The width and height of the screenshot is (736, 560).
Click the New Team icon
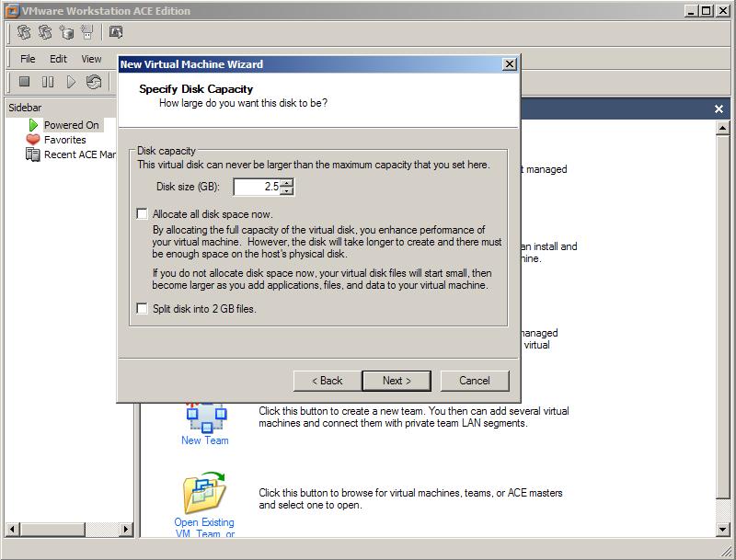click(x=205, y=417)
